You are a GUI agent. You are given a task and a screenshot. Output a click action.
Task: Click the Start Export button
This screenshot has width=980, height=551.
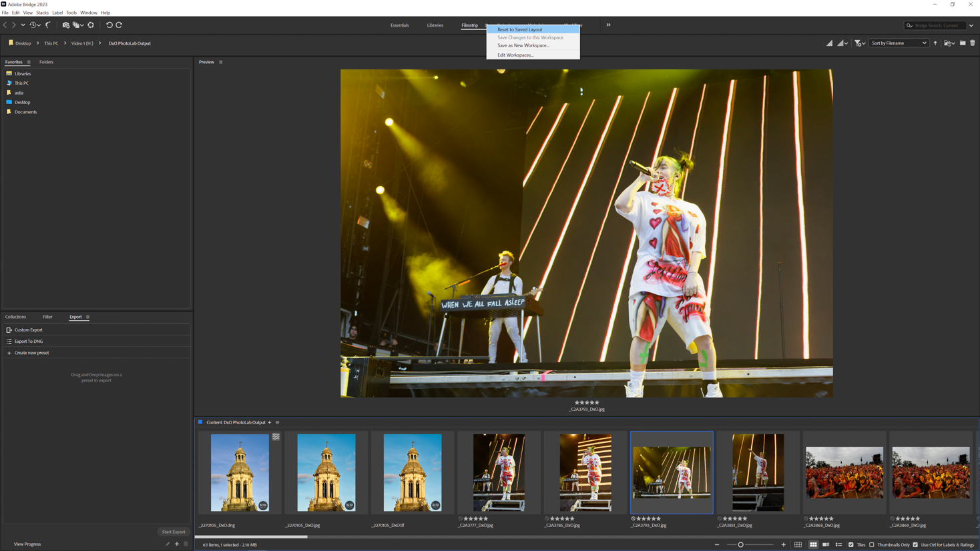(174, 532)
